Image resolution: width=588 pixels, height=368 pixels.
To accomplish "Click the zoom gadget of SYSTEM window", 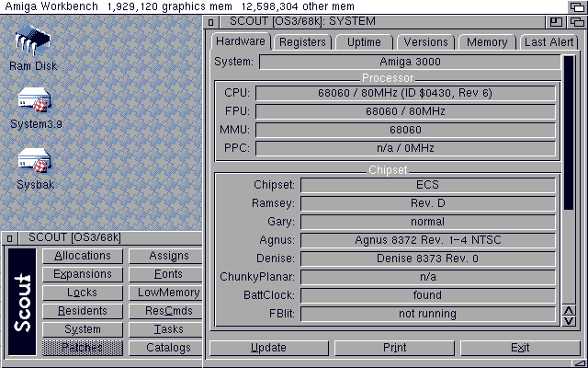I will (556, 22).
